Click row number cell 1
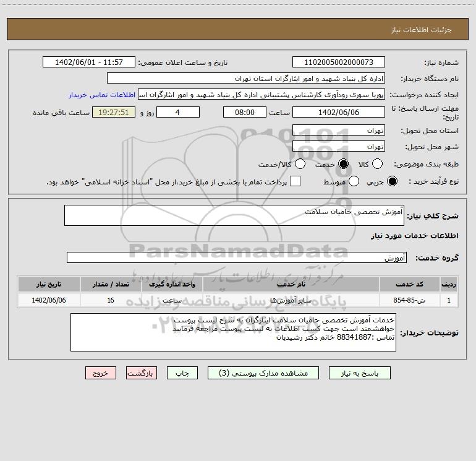476x461 pixels. tap(449, 300)
